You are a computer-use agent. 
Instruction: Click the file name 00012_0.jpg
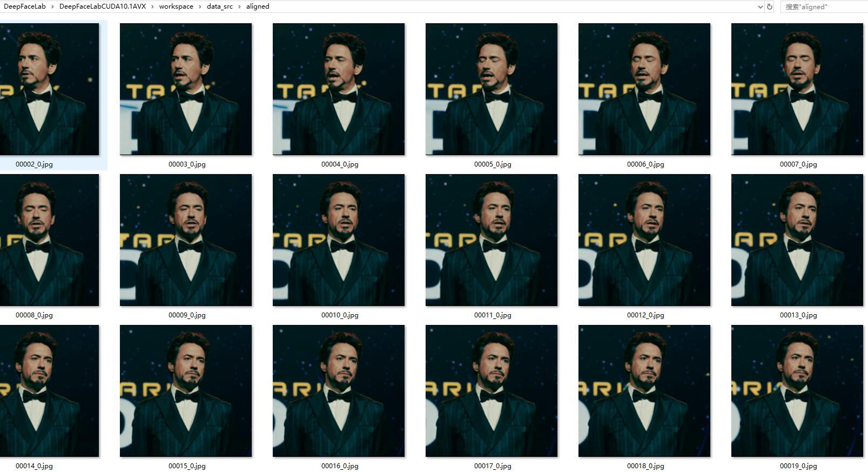click(645, 315)
